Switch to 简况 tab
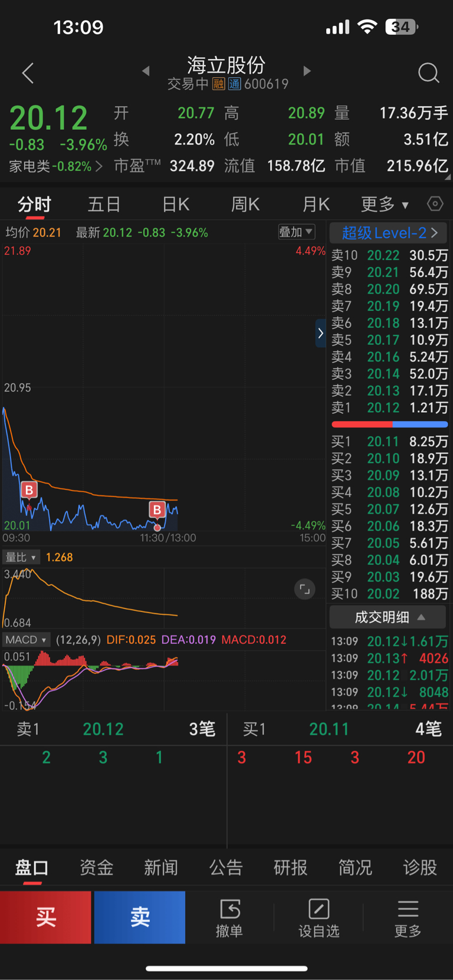This screenshot has height=980, width=453. tap(355, 868)
